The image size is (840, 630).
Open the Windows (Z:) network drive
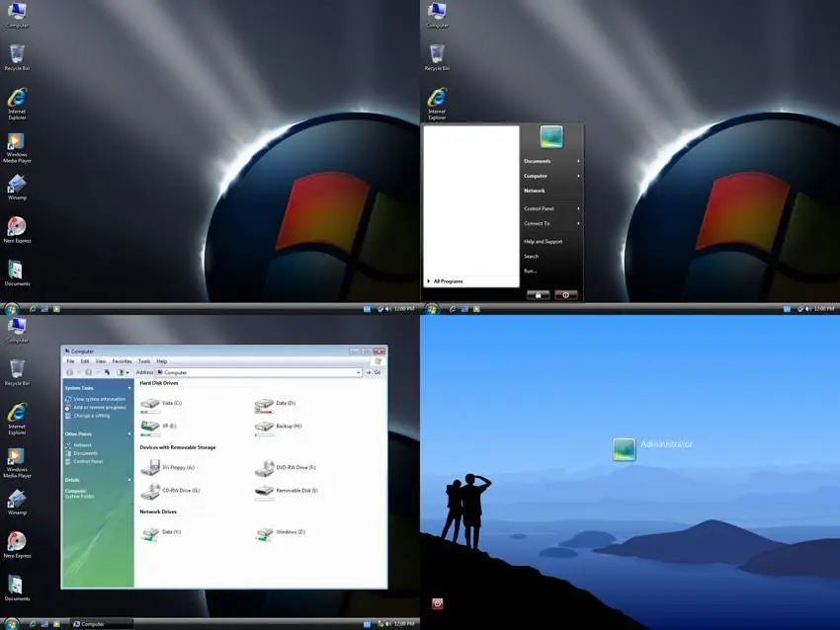point(281,532)
